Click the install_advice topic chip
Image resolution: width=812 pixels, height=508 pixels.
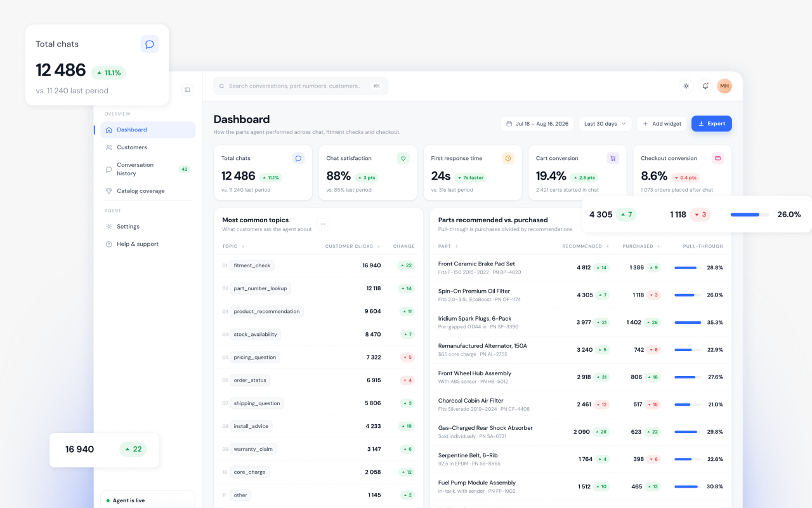click(x=251, y=426)
